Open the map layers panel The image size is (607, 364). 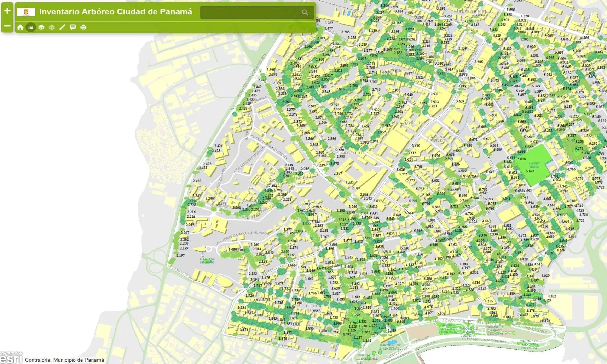[x=41, y=27]
